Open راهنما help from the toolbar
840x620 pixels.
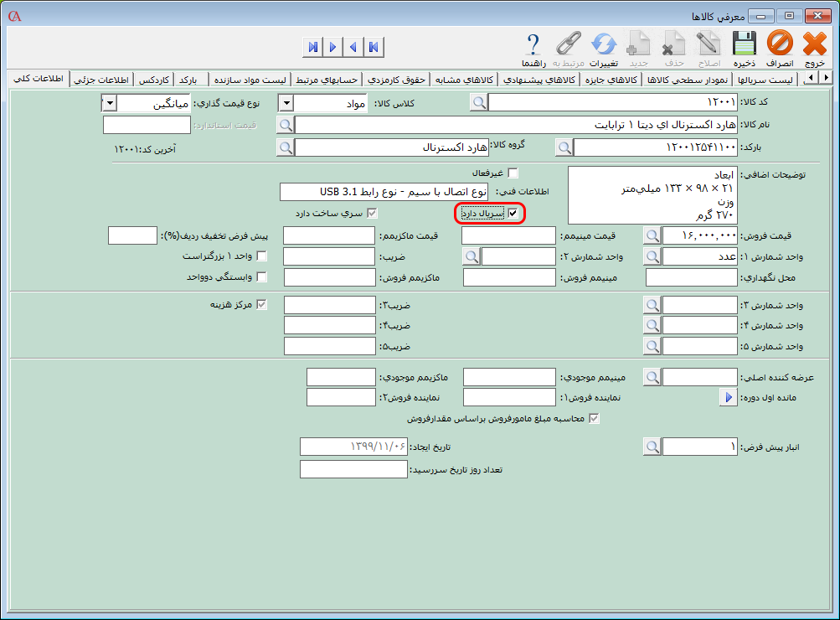[533, 49]
